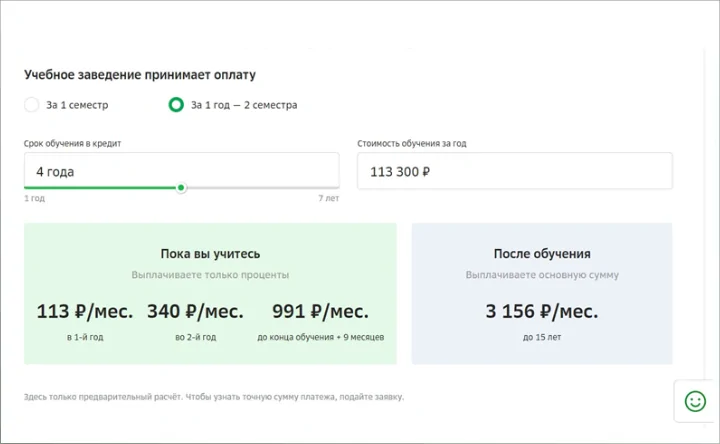Image resolution: width=720 pixels, height=444 pixels.
Task: Click the 991 ₽/мес. payment amount
Action: [x=319, y=311]
